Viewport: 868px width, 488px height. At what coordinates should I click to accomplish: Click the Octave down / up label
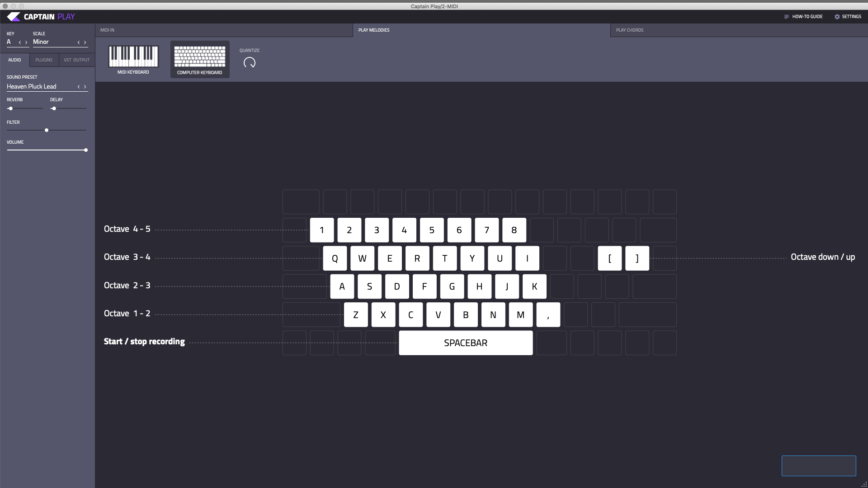pos(823,257)
